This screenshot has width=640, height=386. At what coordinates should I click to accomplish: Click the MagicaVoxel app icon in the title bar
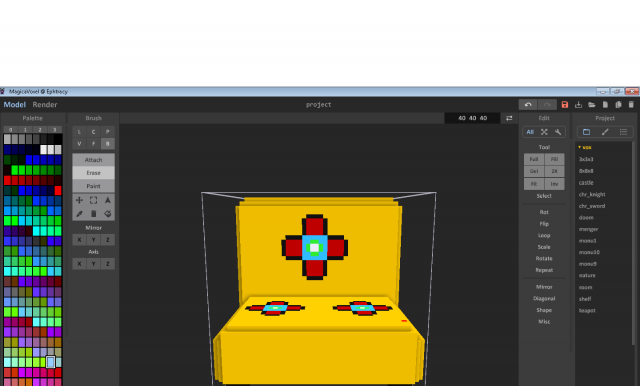[2, 91]
